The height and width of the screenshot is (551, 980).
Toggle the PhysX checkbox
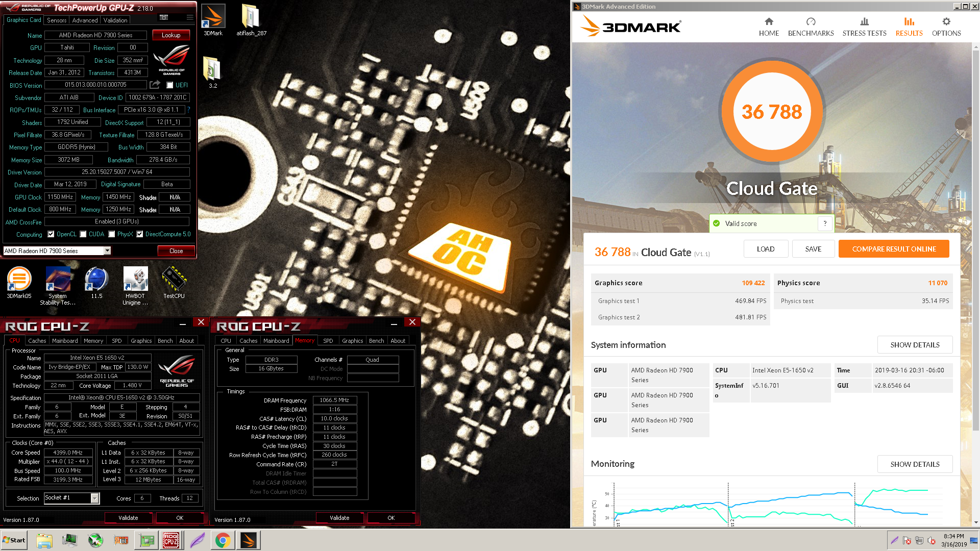click(x=112, y=234)
